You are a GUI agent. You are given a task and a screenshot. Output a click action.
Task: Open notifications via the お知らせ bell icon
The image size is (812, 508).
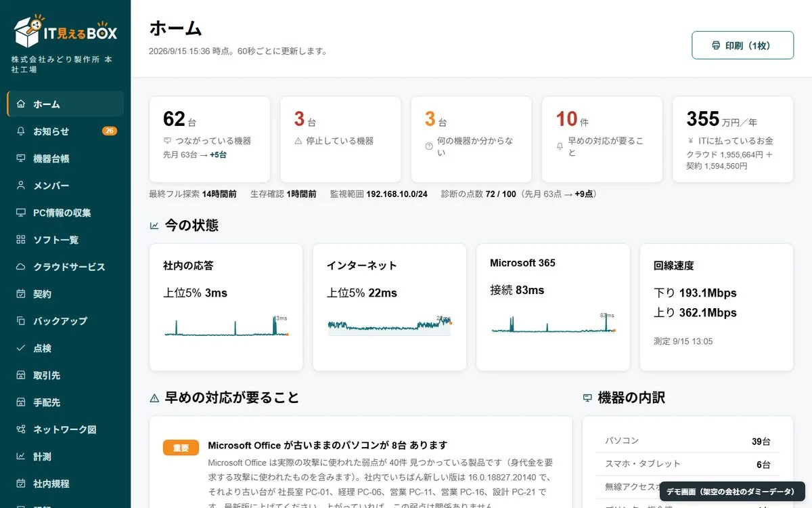20,131
